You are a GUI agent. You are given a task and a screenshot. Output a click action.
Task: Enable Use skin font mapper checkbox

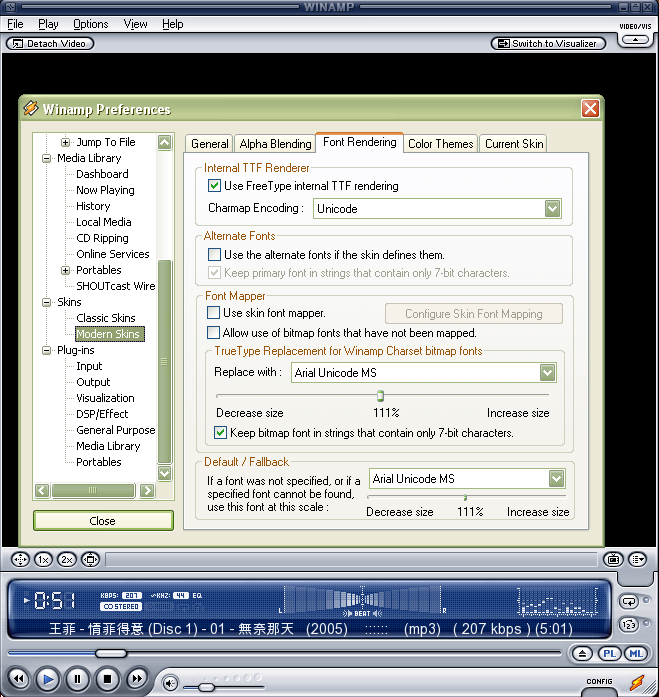tap(213, 312)
